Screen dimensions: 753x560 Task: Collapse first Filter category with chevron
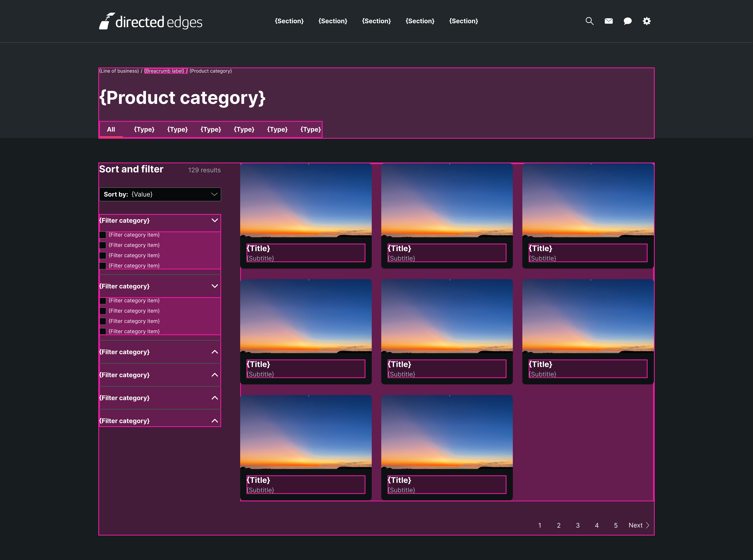[x=215, y=220]
